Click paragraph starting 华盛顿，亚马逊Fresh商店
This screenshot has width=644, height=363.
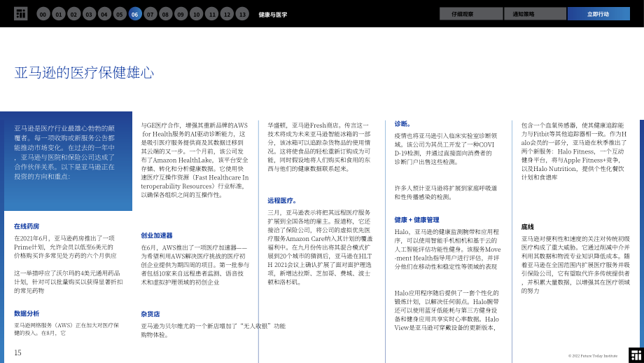319,146
